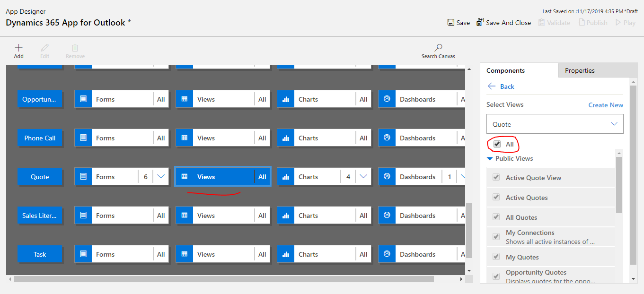Click the Save icon
The height and width of the screenshot is (294, 644).
[450, 22]
